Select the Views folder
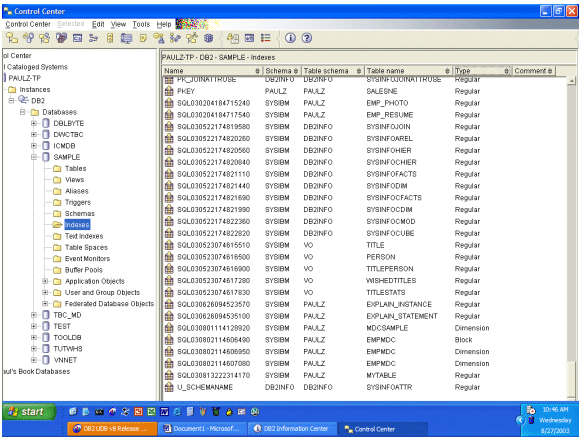This screenshot has width=582, height=441. click(75, 180)
